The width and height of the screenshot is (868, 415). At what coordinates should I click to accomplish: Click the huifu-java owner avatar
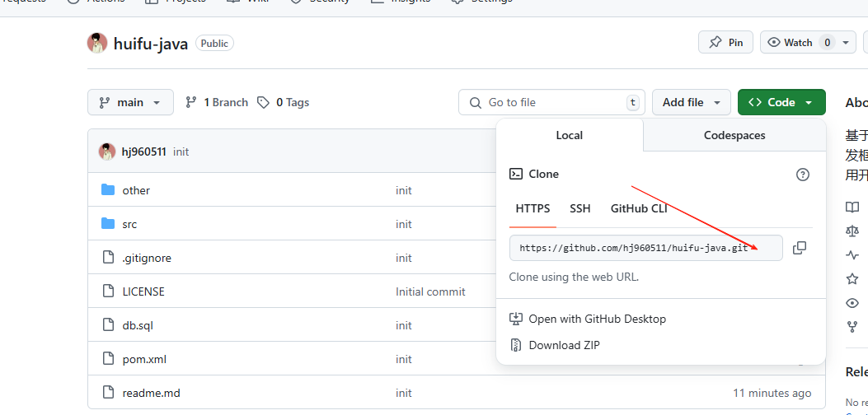point(97,43)
